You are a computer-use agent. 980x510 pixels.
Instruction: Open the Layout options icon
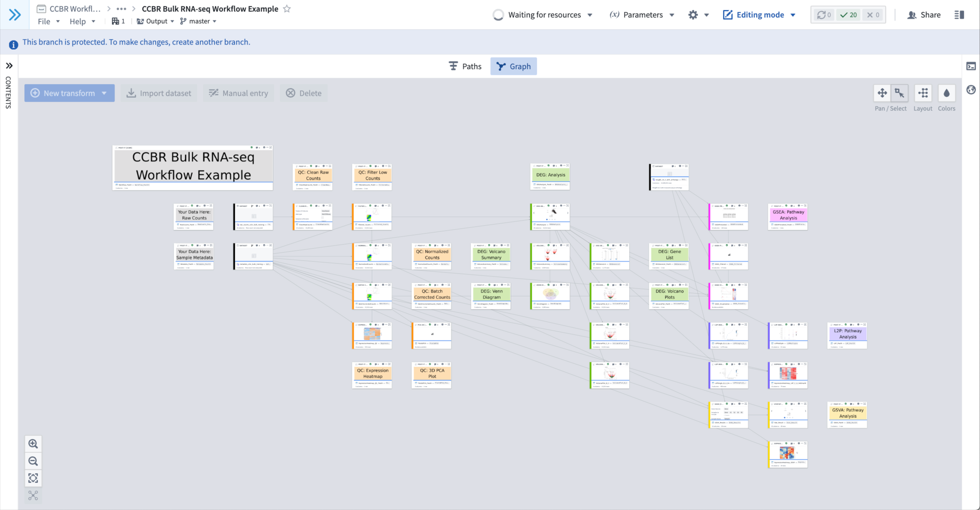(x=923, y=93)
